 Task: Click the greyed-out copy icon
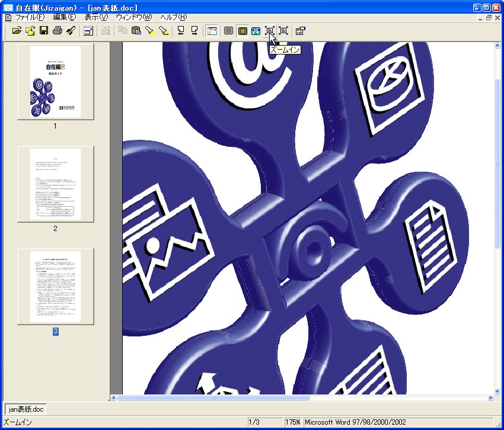(123, 31)
